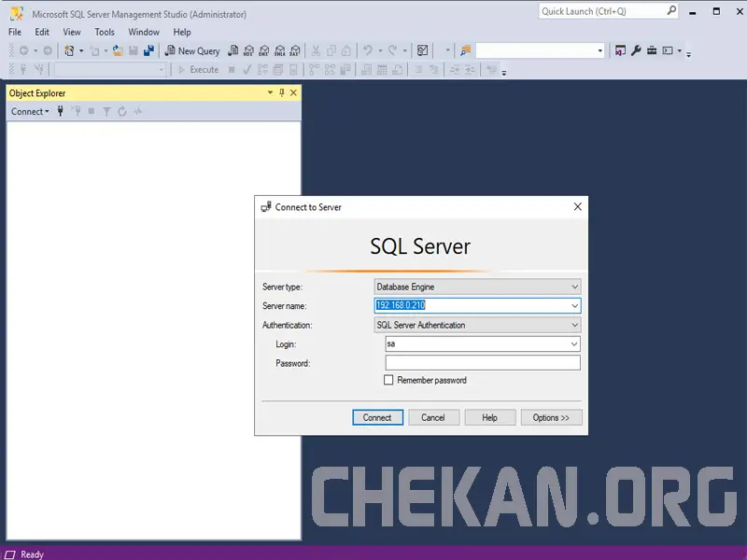The width and height of the screenshot is (747, 560).
Task: Close the Object Explorer panel
Action: pos(293,92)
